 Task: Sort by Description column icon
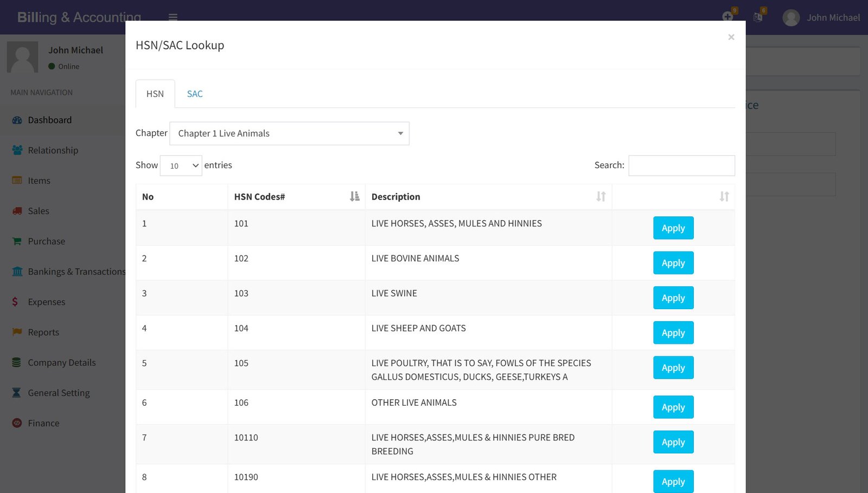[601, 196]
